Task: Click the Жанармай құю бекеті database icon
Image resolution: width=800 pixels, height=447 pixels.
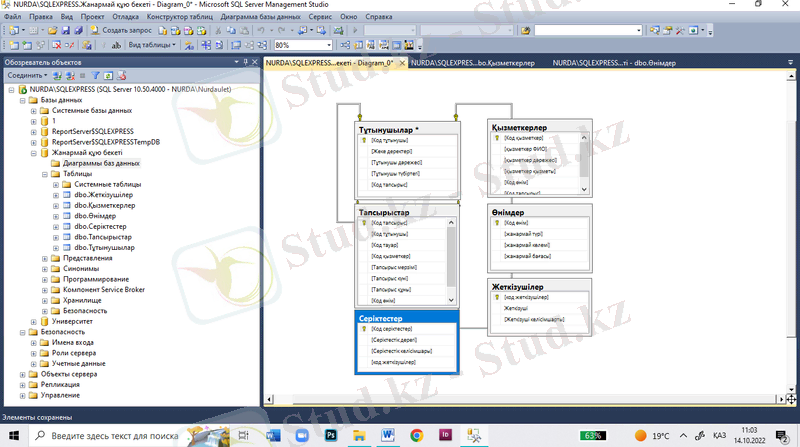Action: (x=45, y=152)
